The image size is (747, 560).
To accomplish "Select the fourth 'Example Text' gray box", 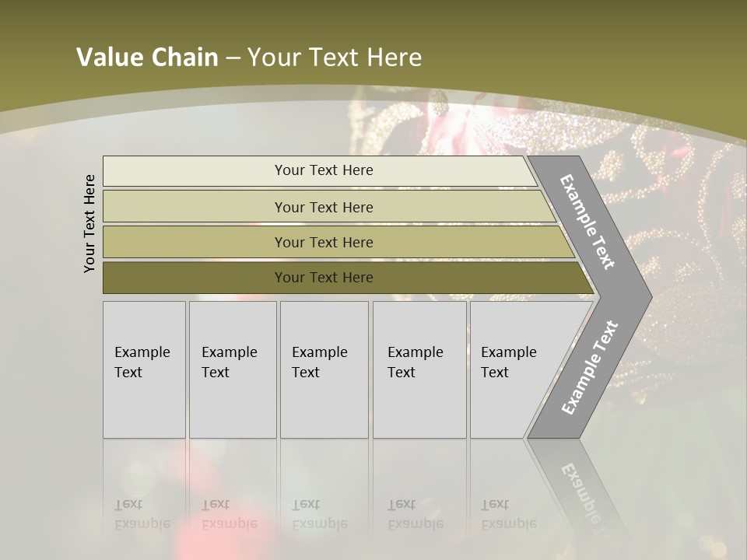I will 419,369.
